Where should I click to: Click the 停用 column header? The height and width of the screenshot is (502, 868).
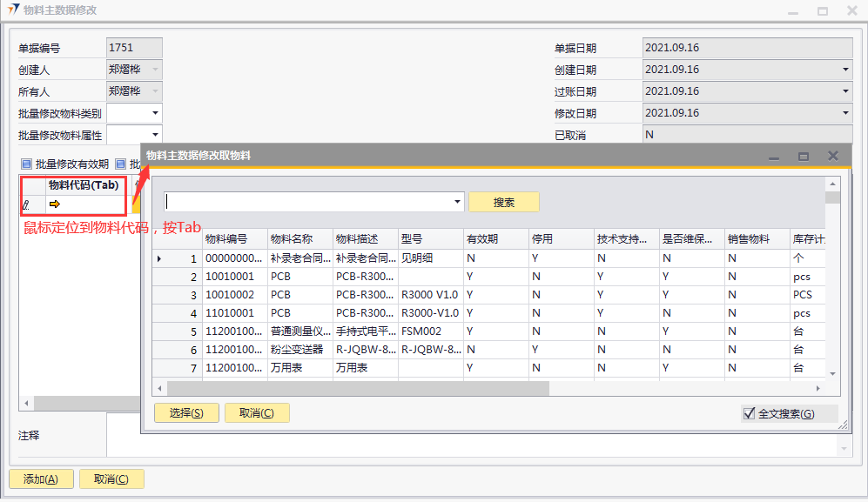pos(560,238)
